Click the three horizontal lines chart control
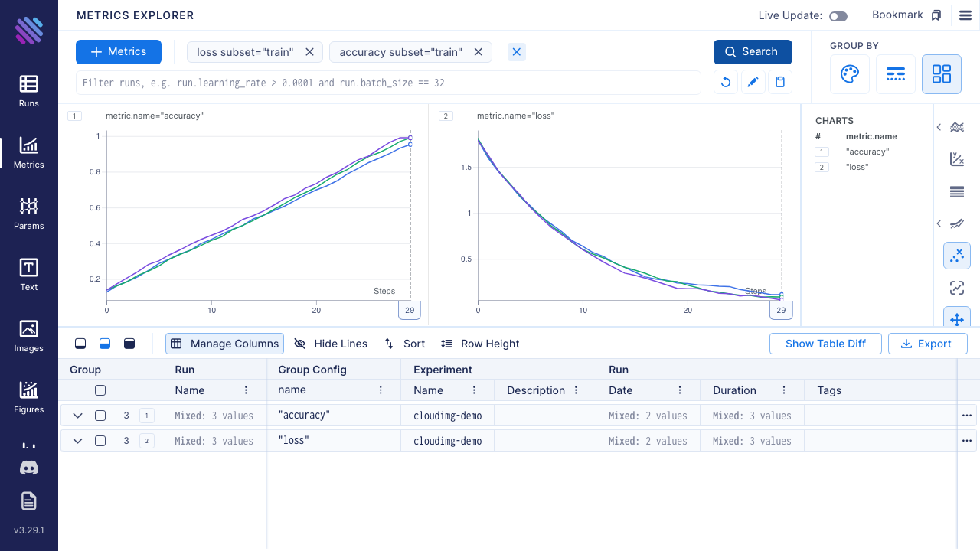This screenshot has height=551, width=980. click(x=957, y=191)
